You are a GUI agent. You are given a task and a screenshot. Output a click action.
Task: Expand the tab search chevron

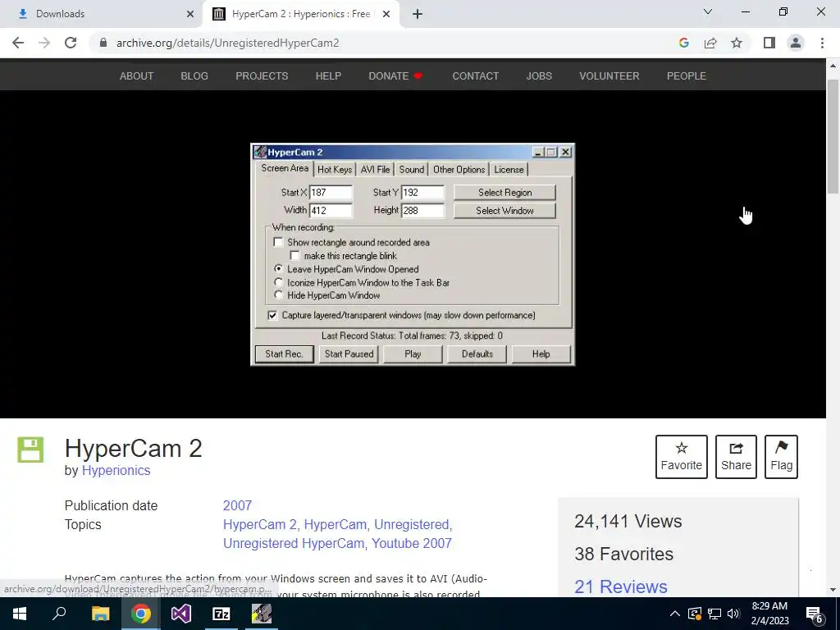(708, 11)
